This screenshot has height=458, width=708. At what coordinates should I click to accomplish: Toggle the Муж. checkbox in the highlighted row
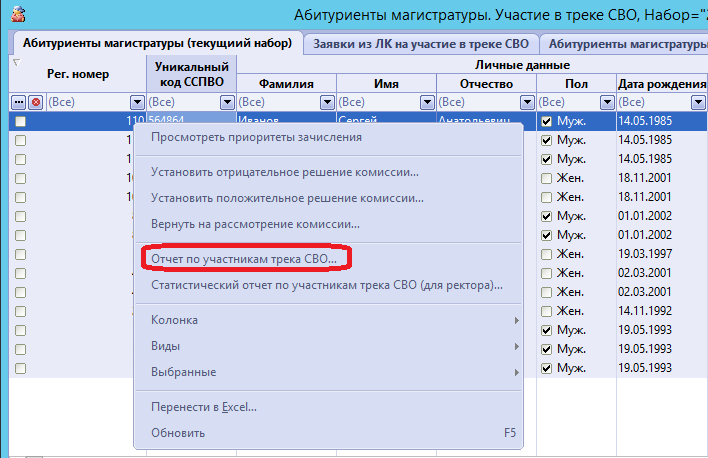pyautogui.click(x=546, y=122)
